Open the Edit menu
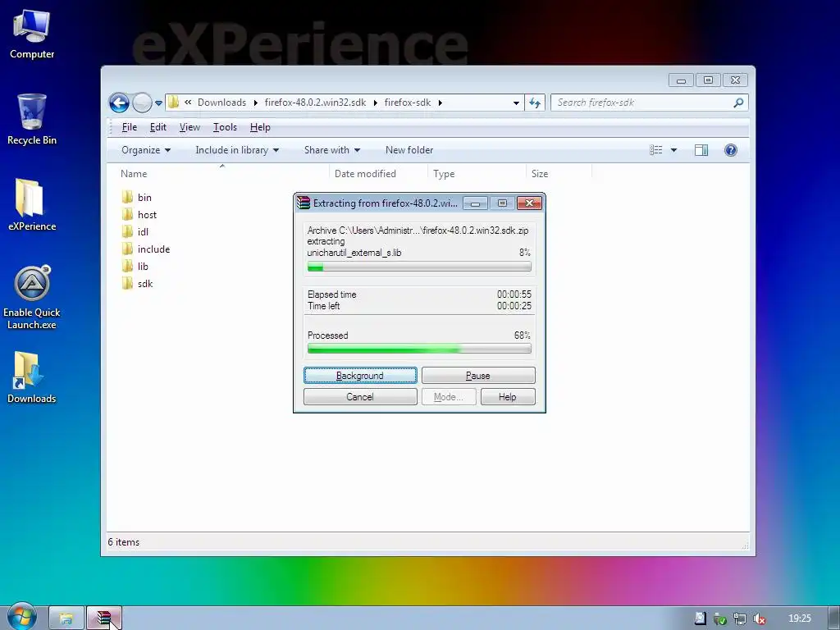 pyautogui.click(x=157, y=127)
